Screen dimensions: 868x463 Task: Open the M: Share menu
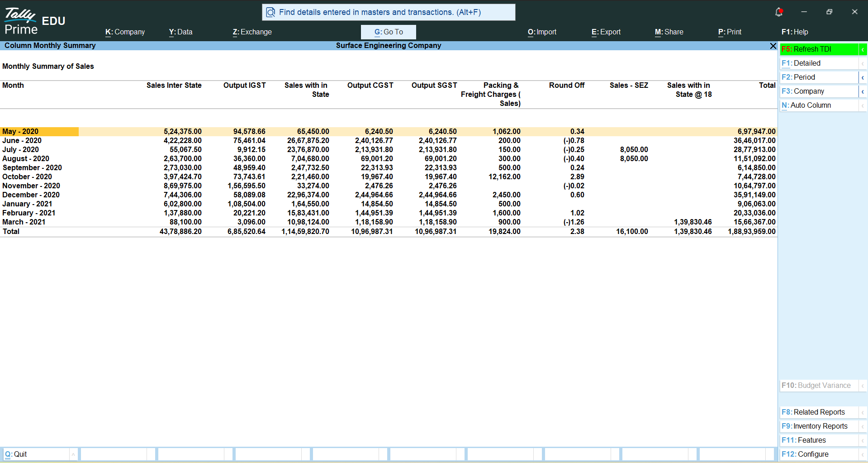coord(669,32)
